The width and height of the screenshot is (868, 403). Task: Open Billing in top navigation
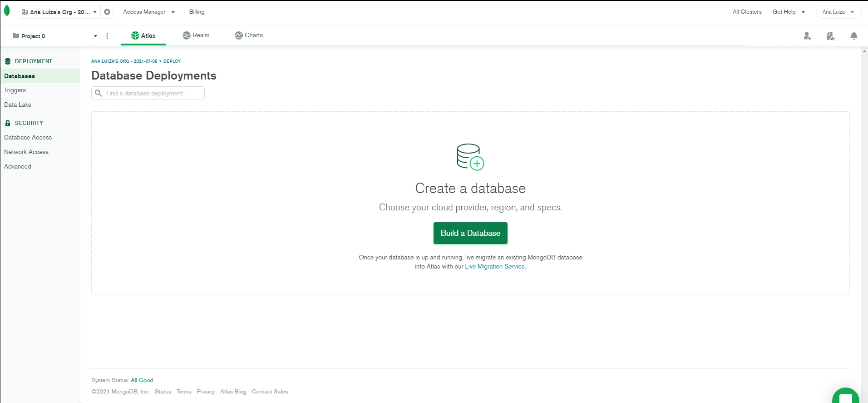(197, 12)
